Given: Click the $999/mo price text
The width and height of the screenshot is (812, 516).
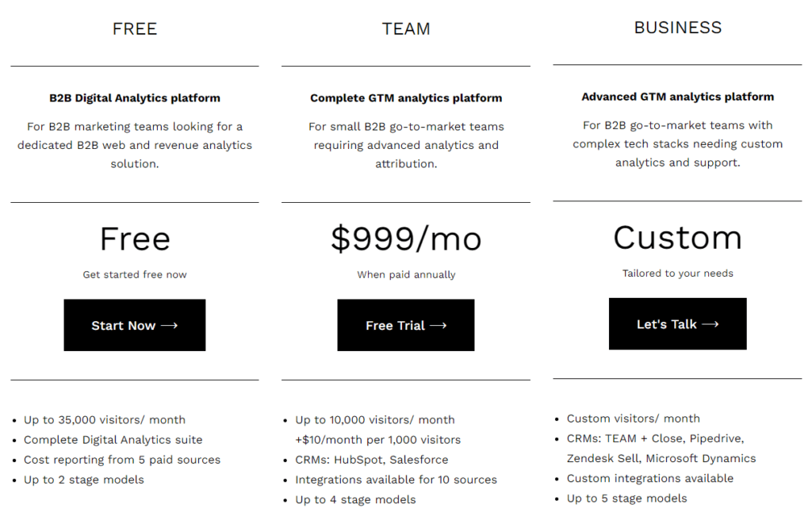Looking at the screenshot, I should click(406, 239).
